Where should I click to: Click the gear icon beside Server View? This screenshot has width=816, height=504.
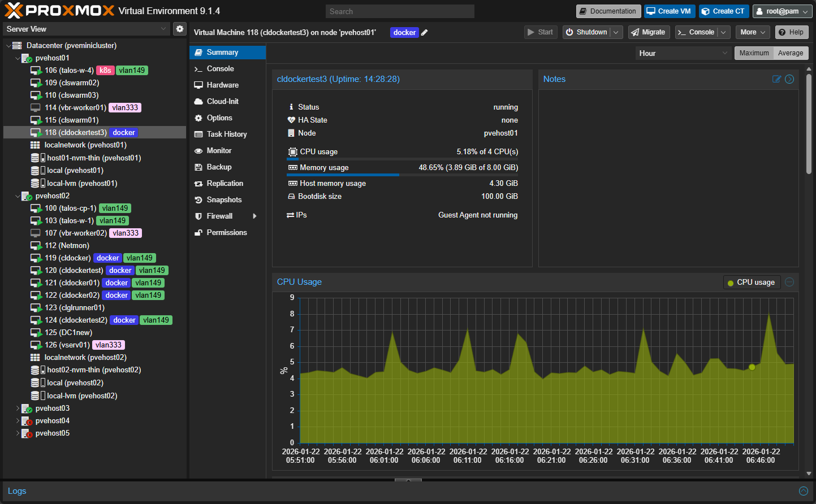tap(180, 29)
